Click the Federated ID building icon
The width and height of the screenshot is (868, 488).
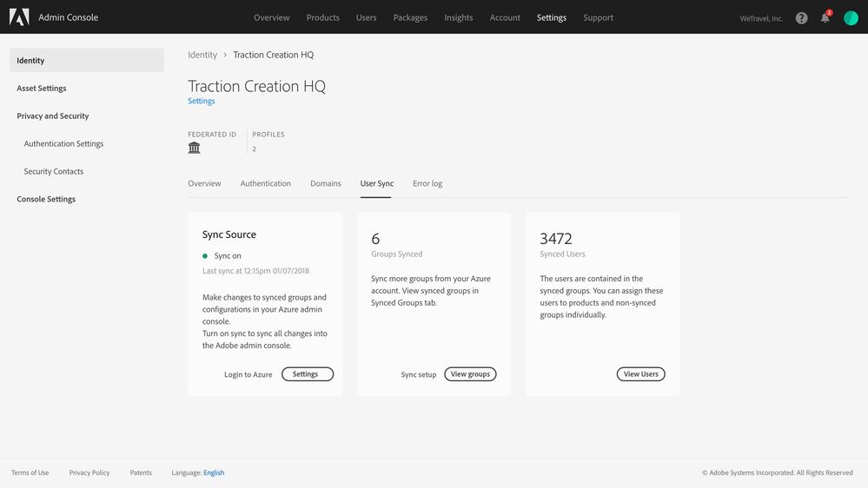(194, 148)
